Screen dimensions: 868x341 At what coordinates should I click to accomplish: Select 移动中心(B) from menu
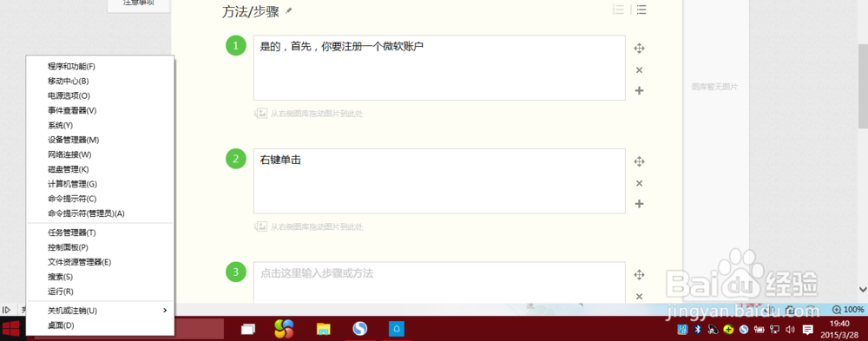coord(100,81)
